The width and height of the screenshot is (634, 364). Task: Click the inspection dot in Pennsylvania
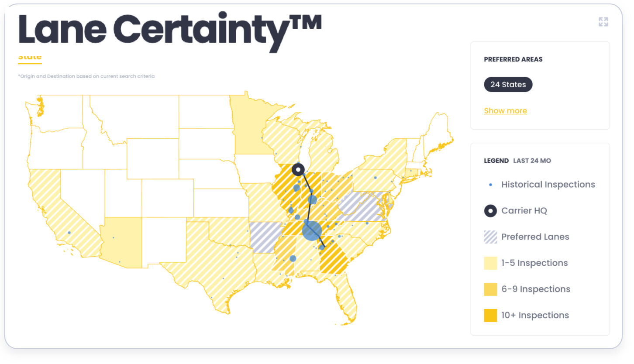coord(375,178)
